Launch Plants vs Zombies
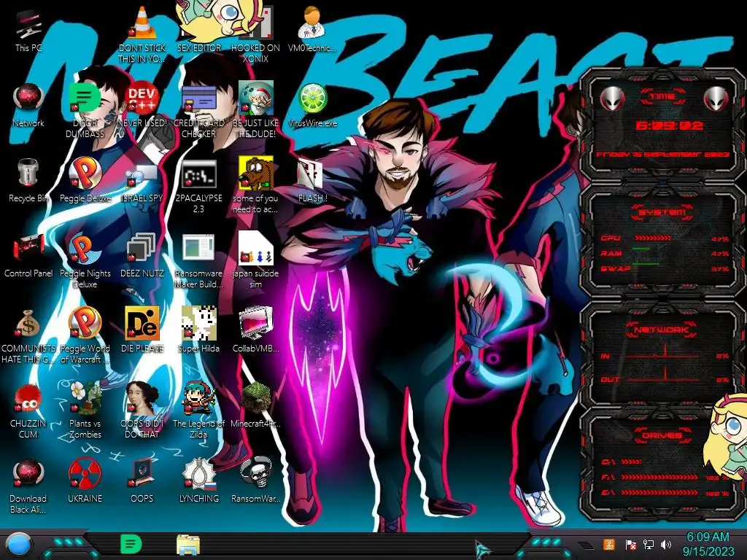 coord(85,411)
